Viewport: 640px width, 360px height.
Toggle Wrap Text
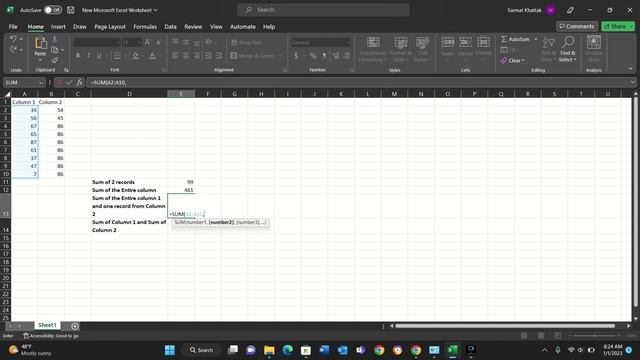point(246,42)
